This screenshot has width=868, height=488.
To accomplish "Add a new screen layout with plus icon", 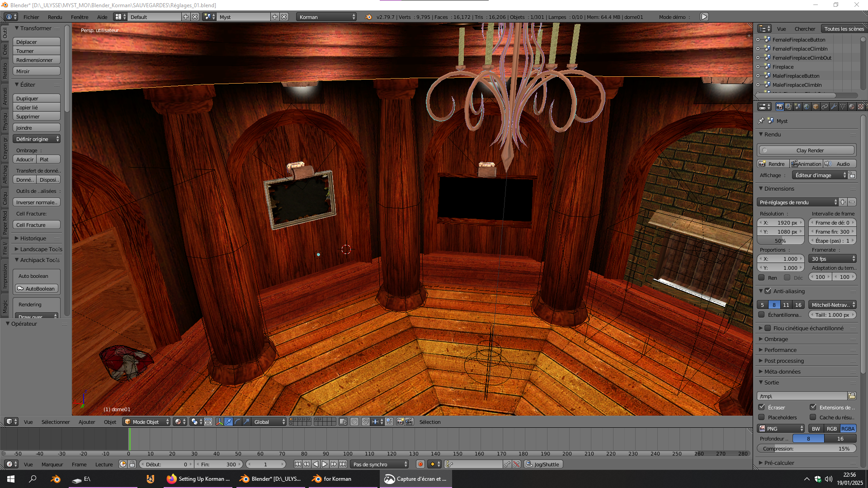I will pos(185,17).
